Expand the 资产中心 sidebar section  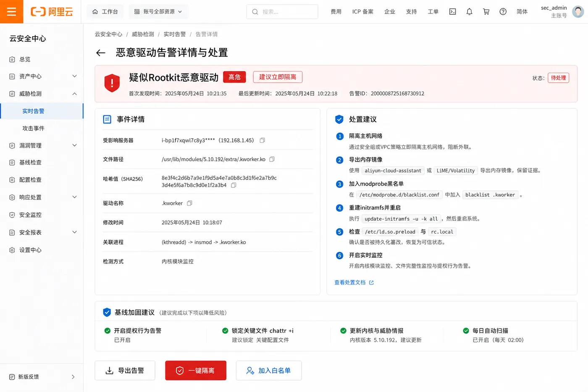click(42, 76)
